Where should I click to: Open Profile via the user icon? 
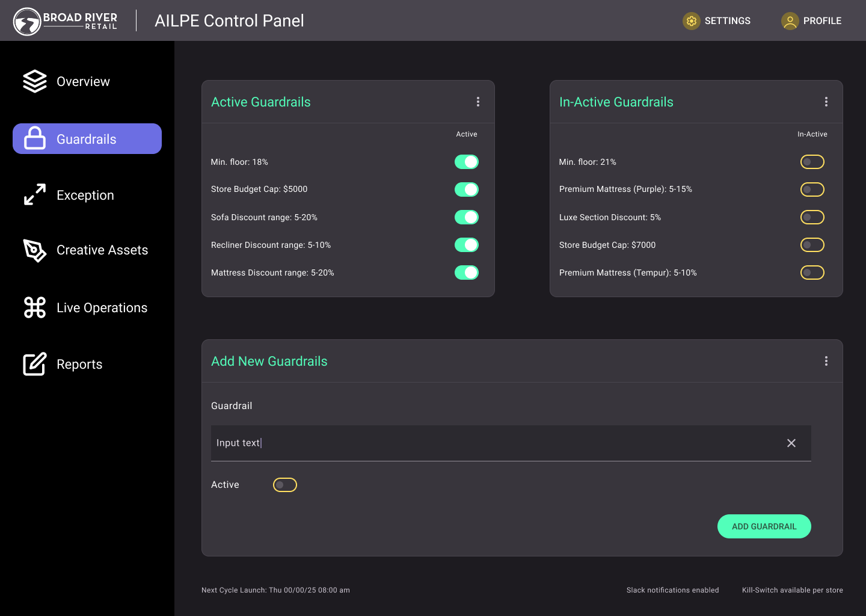coord(790,21)
